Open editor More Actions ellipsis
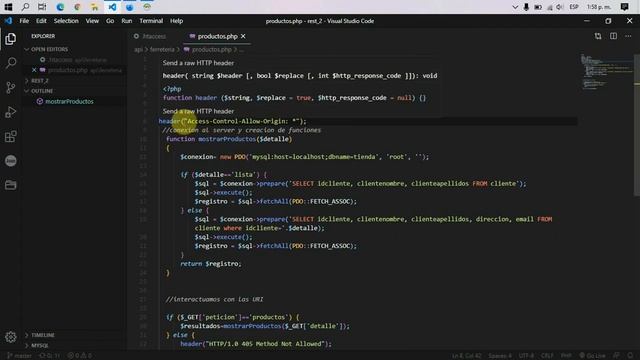Image resolution: width=640 pixels, height=360 pixels. pos(628,36)
